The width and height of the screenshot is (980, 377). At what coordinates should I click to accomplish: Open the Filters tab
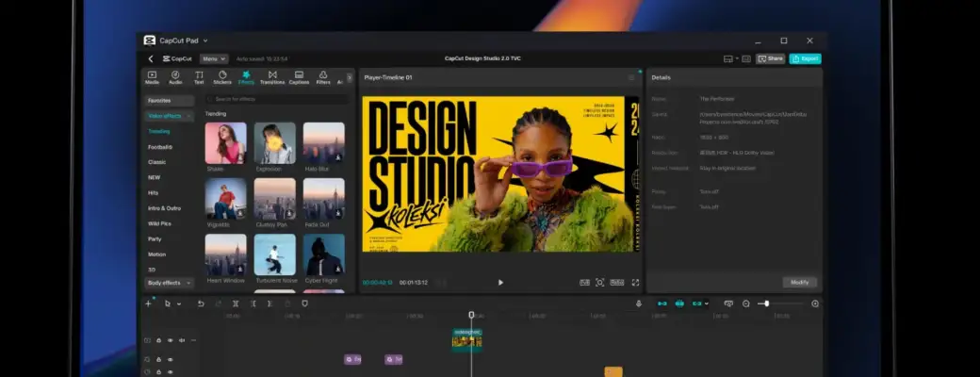click(x=323, y=77)
